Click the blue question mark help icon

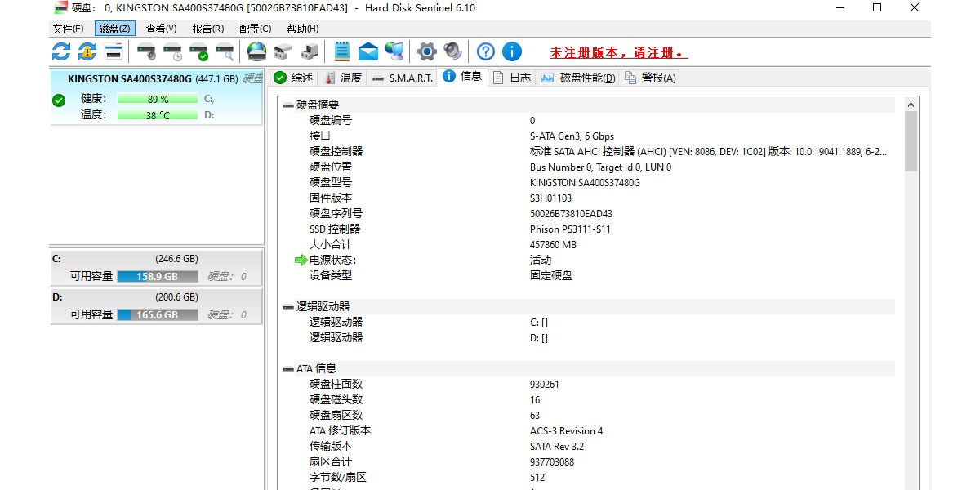(x=486, y=52)
